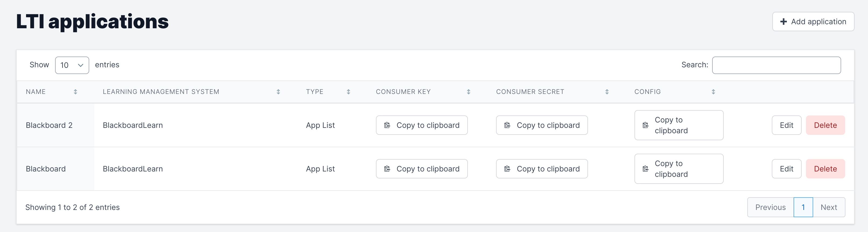Click 'App List' in the Blackboard 2 row
This screenshot has width=868, height=232.
tap(320, 125)
